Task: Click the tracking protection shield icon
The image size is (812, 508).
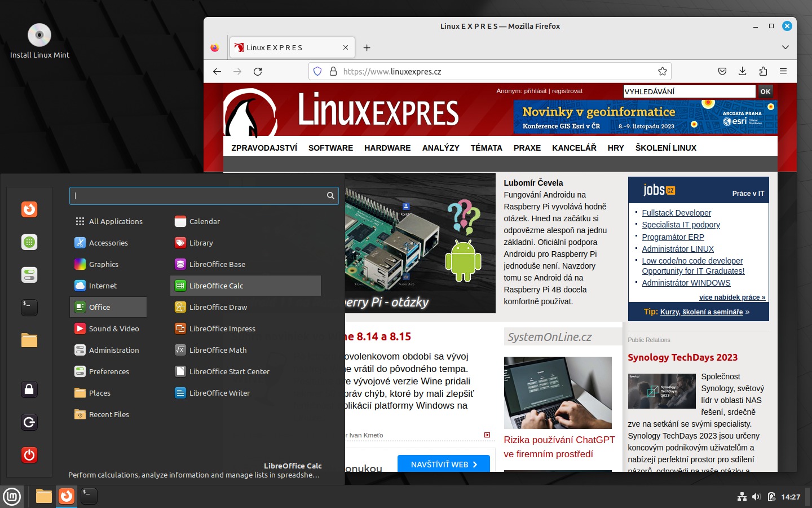Action: click(317, 71)
